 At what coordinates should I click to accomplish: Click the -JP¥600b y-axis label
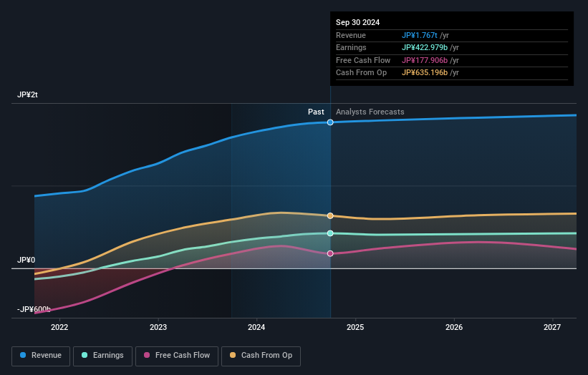pyautogui.click(x=34, y=309)
